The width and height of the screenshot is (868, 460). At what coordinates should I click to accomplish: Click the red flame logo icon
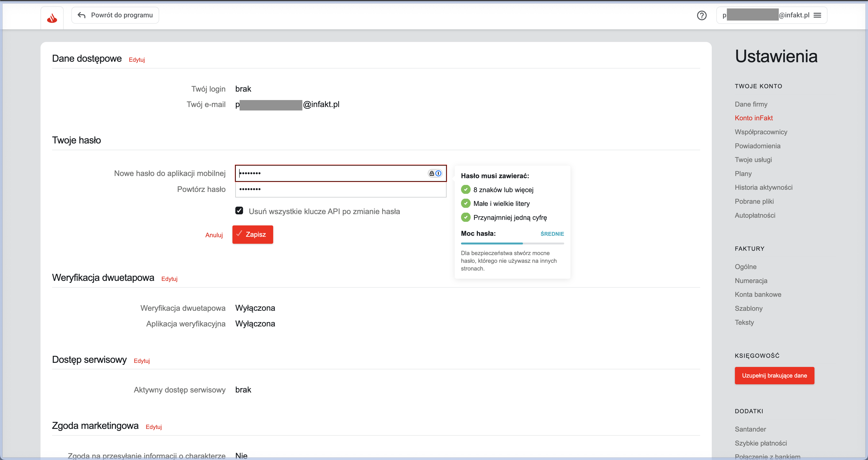(x=52, y=18)
